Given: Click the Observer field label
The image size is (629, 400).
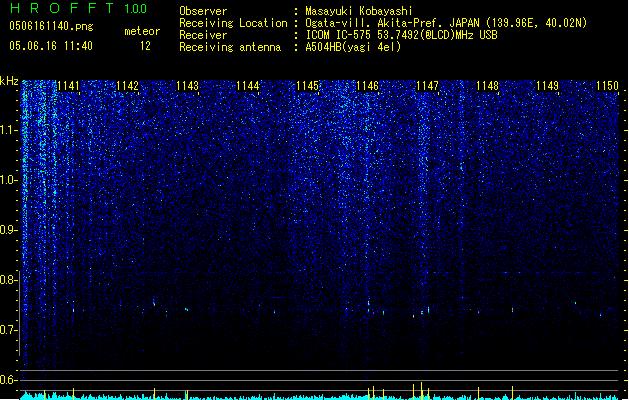Looking at the screenshot, I should 203,11.
